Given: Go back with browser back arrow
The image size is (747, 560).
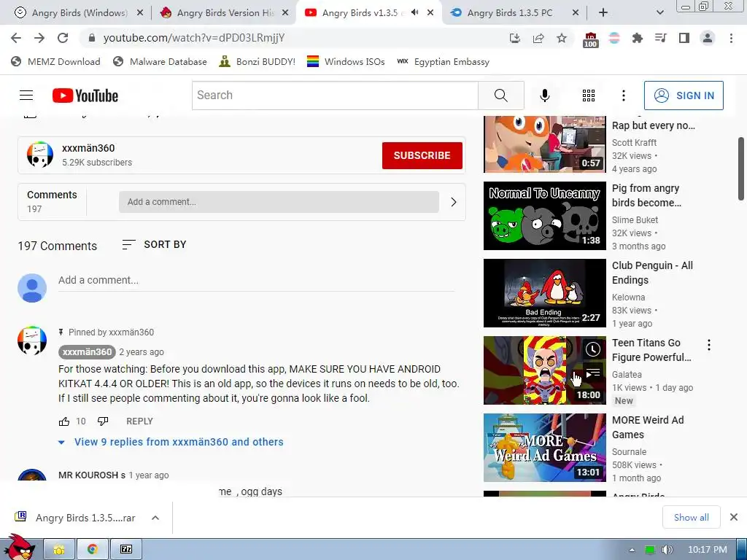Looking at the screenshot, I should click(x=16, y=38).
